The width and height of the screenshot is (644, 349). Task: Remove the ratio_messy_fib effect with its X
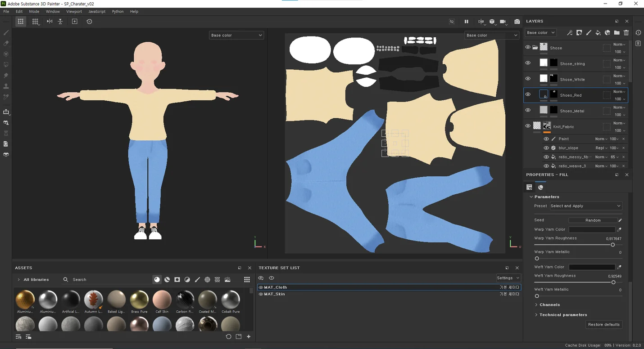tap(624, 157)
